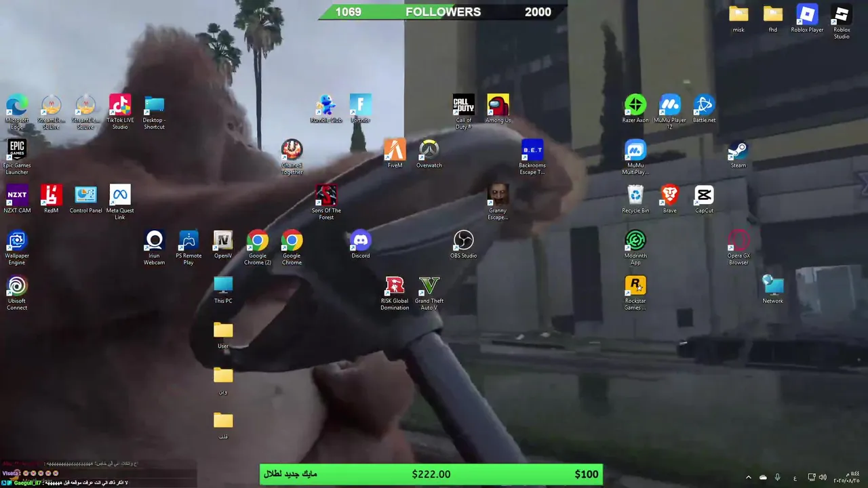Screen dimensions: 868x488
Task: Open CapCut desktop icon
Action: point(704,199)
